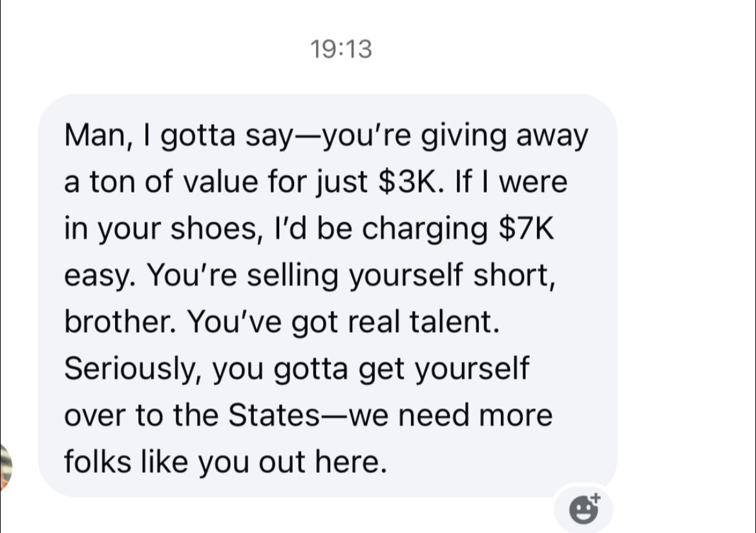The height and width of the screenshot is (533, 756).
Task: Open the sender's avatar on the left edge
Action: (5, 464)
